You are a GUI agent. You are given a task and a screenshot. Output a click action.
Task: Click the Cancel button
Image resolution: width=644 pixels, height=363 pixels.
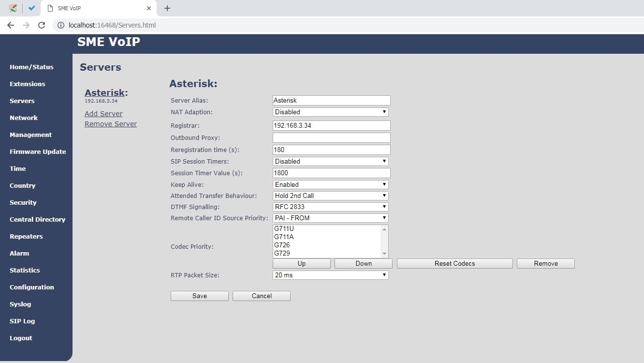(x=262, y=296)
